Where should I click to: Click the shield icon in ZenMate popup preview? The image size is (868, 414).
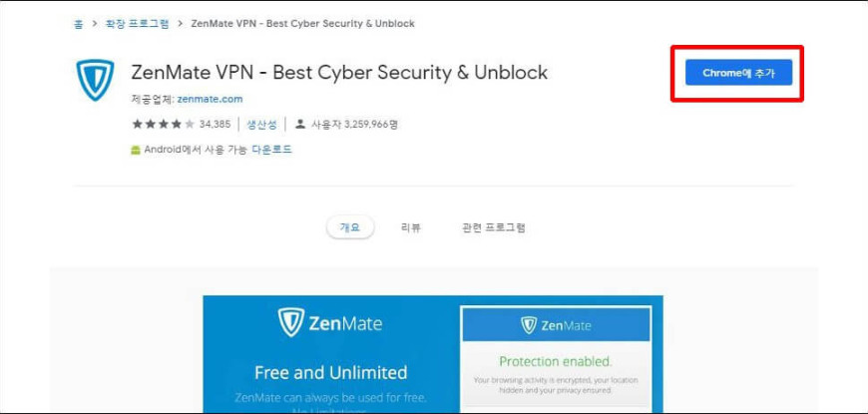[529, 325]
